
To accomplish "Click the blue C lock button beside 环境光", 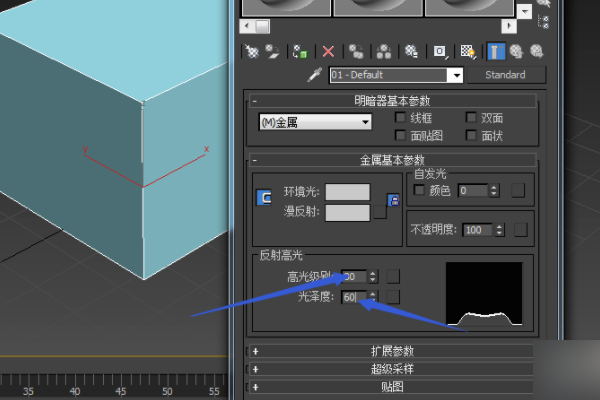I will pyautogui.click(x=264, y=198).
